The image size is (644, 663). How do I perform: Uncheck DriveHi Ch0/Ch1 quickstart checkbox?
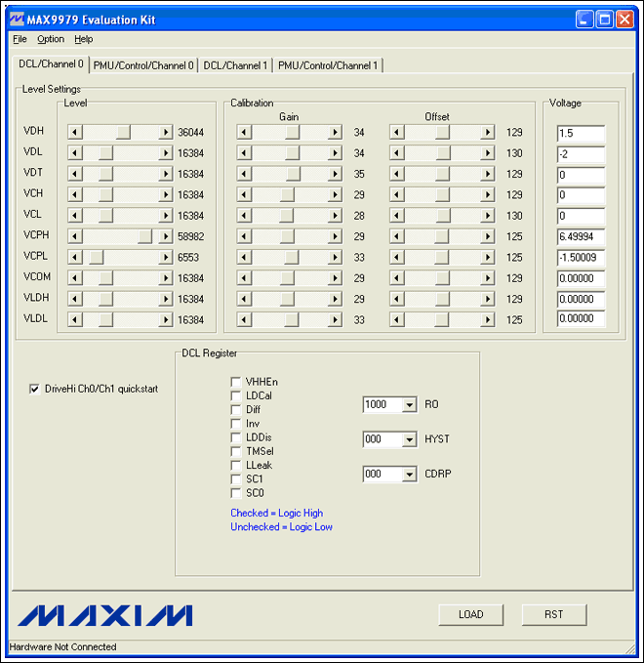coord(35,389)
